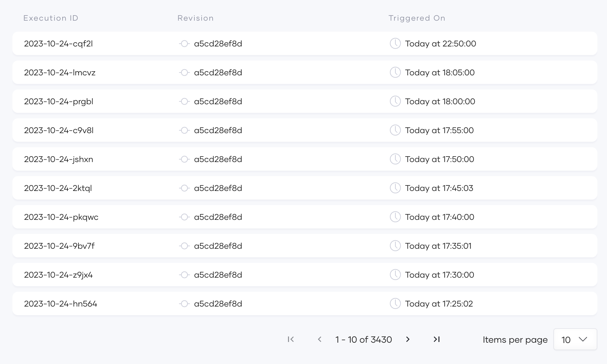Open execution 2023-10-24-9bv7f

pyautogui.click(x=59, y=246)
